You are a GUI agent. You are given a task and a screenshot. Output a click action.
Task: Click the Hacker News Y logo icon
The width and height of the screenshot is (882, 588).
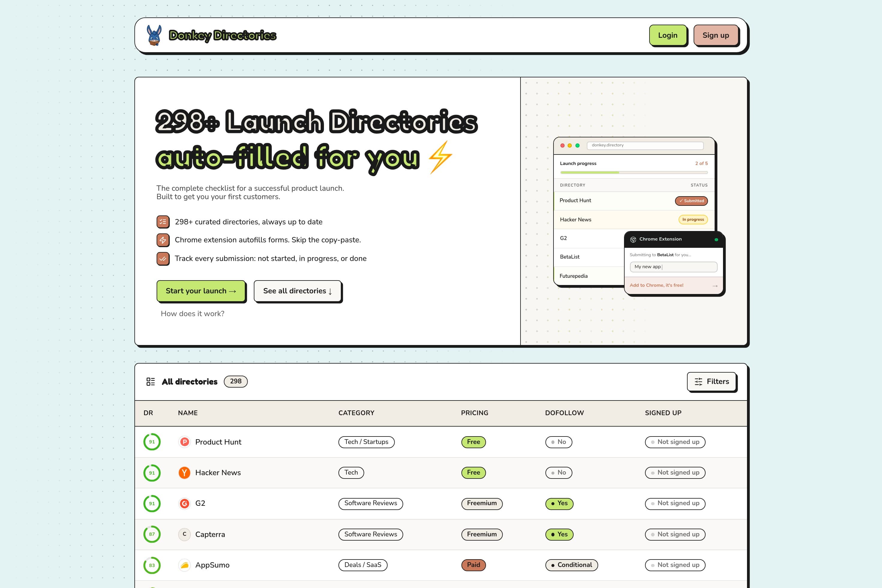[184, 473]
